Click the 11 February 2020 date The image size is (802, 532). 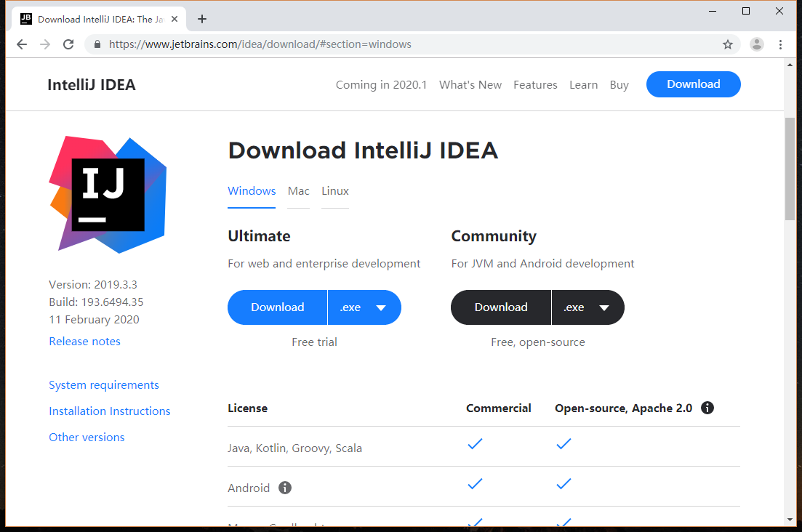point(94,319)
